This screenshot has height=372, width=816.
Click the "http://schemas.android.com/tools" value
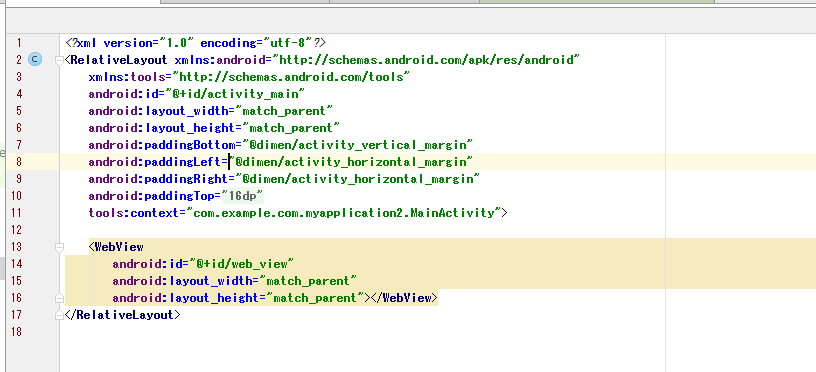[291, 77]
